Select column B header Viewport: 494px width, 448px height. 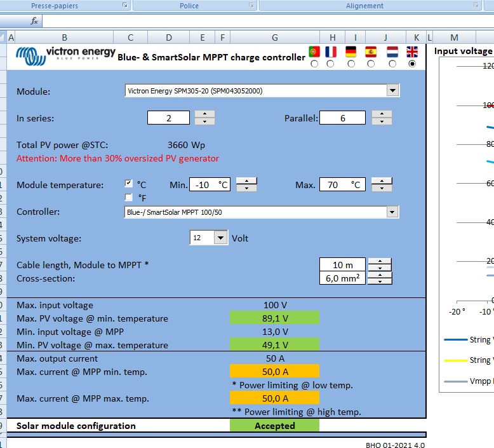(x=64, y=37)
